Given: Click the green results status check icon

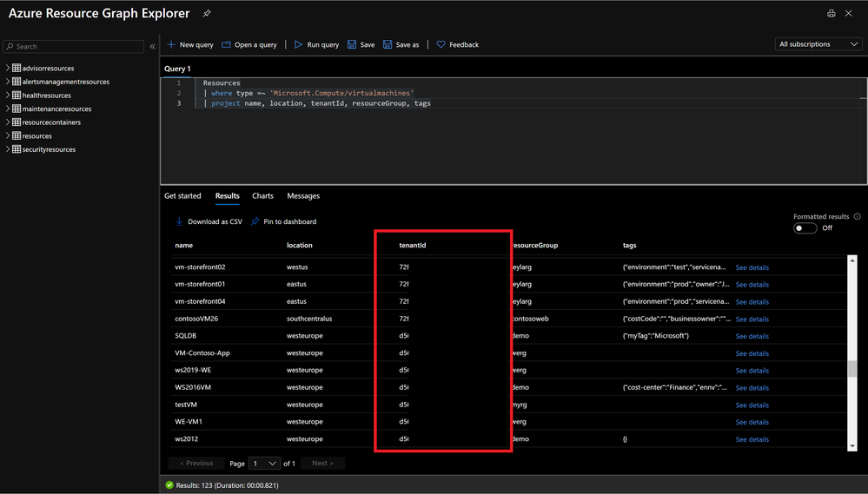Looking at the screenshot, I should tap(169, 485).
